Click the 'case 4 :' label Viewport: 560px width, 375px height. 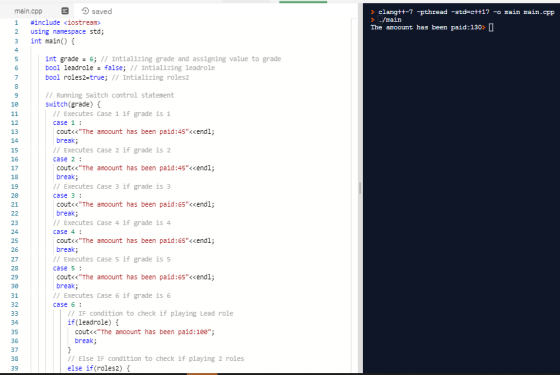tap(67, 232)
